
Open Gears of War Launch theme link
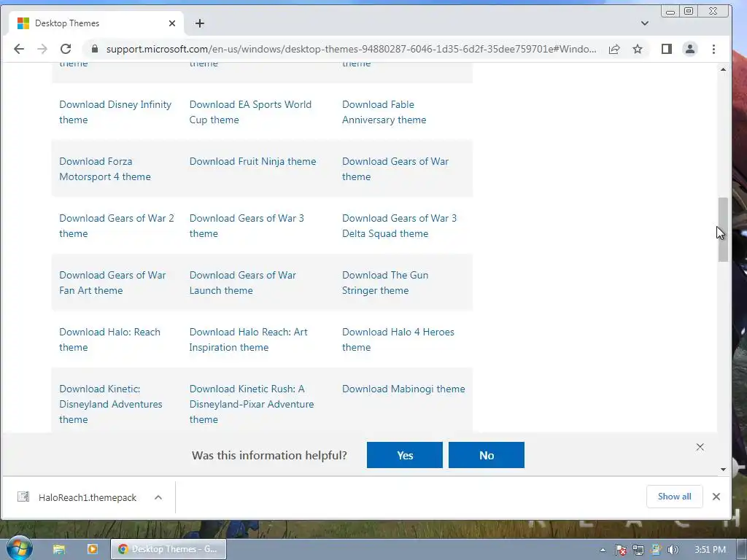pyautogui.click(x=242, y=283)
